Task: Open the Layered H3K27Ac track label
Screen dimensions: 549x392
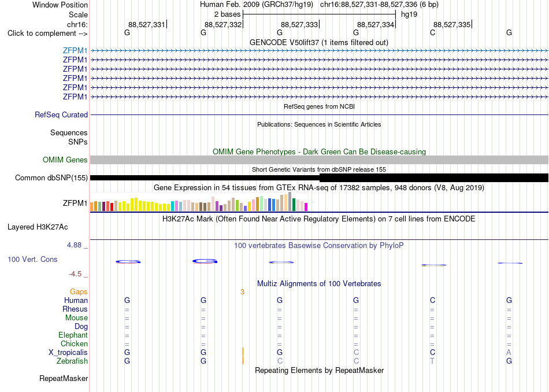Action: (38, 227)
